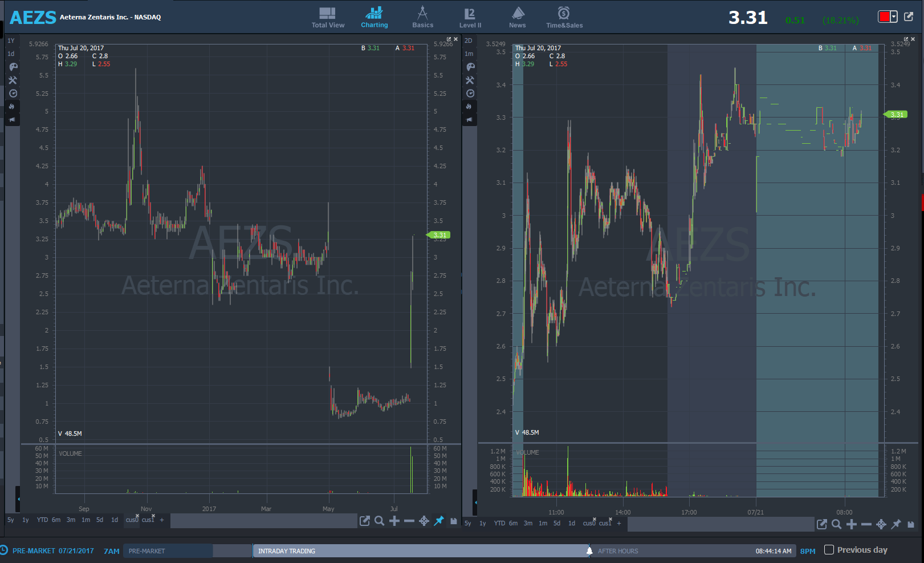Image resolution: width=924 pixels, height=563 pixels.
Task: Toggle the megaphone icon on right chart
Action: pyautogui.click(x=469, y=120)
